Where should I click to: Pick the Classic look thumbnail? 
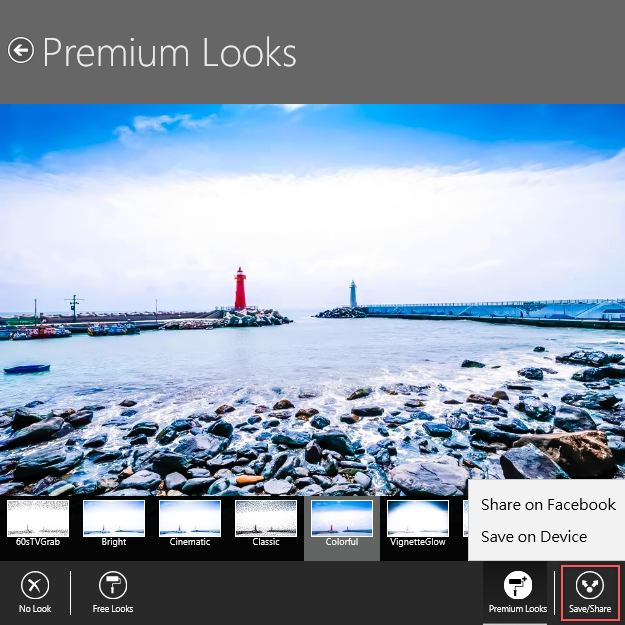[x=266, y=519]
